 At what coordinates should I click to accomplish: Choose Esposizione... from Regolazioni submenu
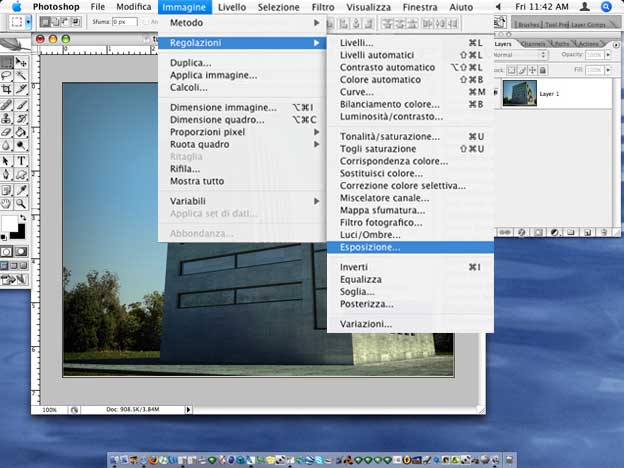(x=370, y=247)
